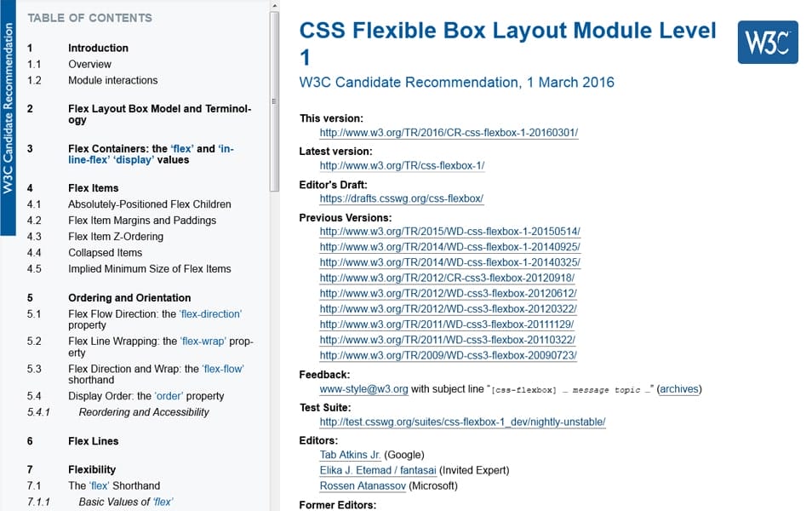Open Flex Item Margins and Paddings entry
Screen dimensions: 812x511
142,221
